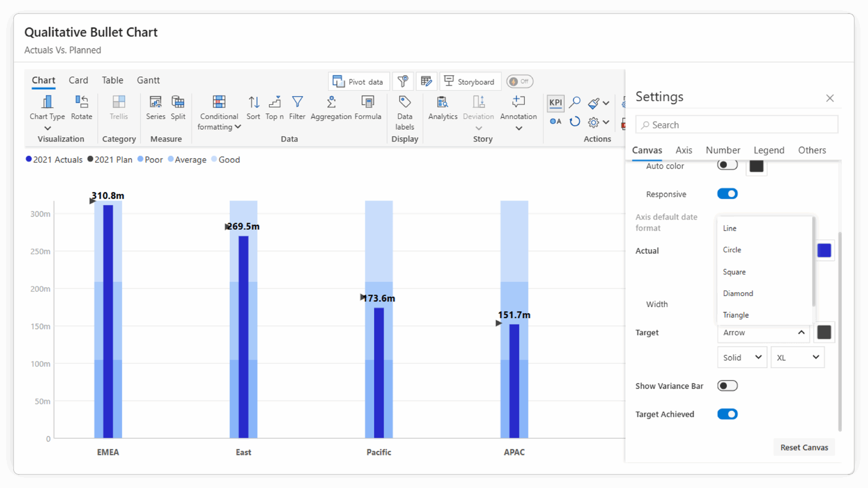
Task: Click the KPI icon
Action: coord(555,103)
